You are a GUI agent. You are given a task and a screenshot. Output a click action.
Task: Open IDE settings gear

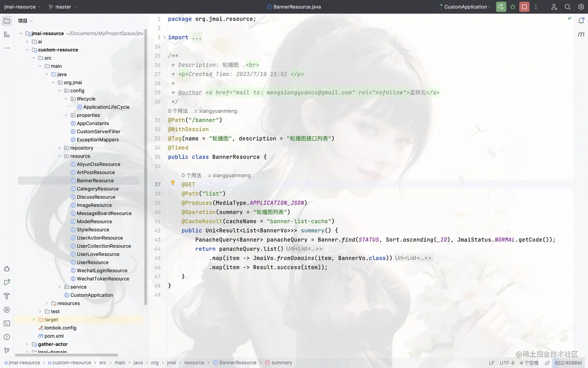(581, 7)
